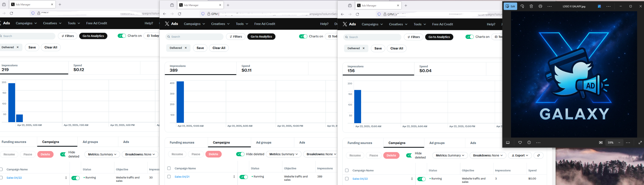Copy link icon button in right Ads window
This screenshot has height=185, width=644.
[538, 155]
